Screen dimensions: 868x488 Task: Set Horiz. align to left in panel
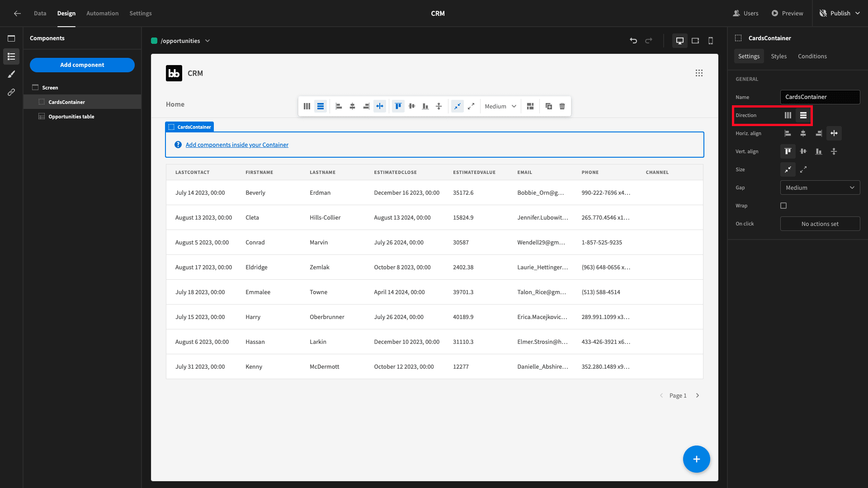[x=788, y=133]
